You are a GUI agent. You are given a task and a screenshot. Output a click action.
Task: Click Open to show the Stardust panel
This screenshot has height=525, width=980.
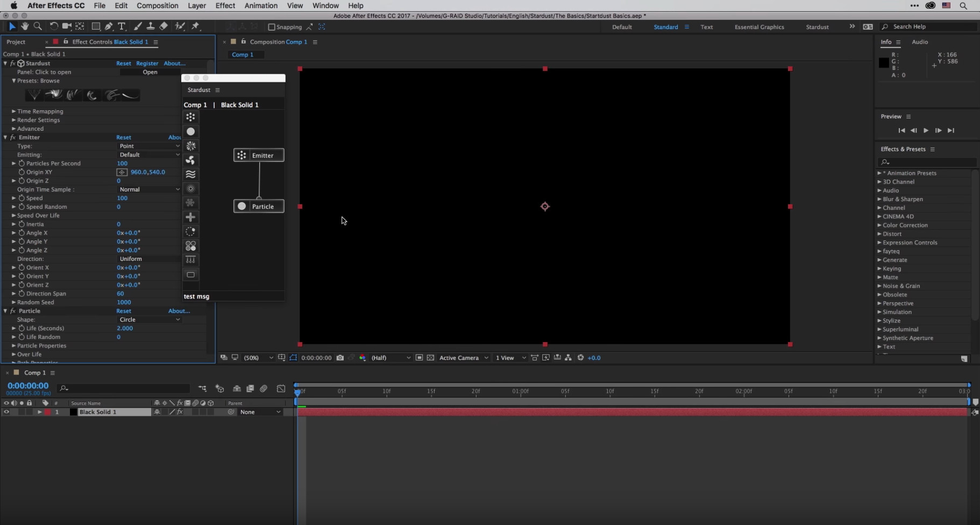[x=150, y=72]
